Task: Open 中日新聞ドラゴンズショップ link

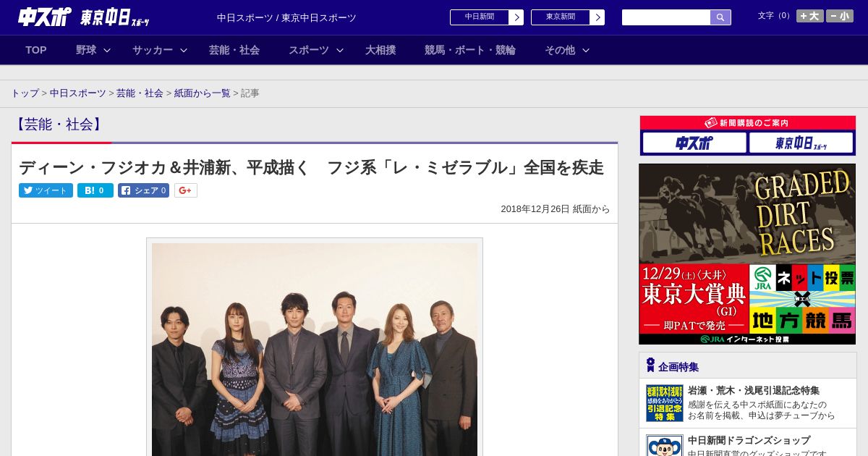Action: [x=749, y=440]
